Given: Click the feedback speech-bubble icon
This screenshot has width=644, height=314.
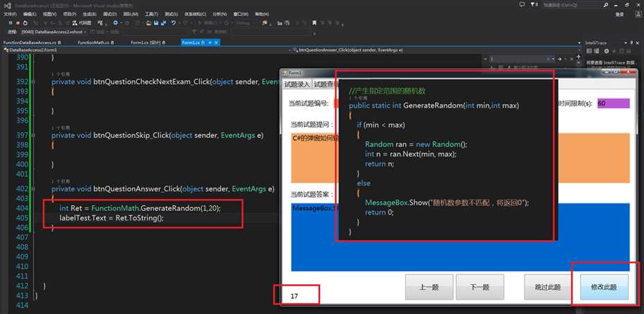Looking at the screenshot, I should 522,5.
